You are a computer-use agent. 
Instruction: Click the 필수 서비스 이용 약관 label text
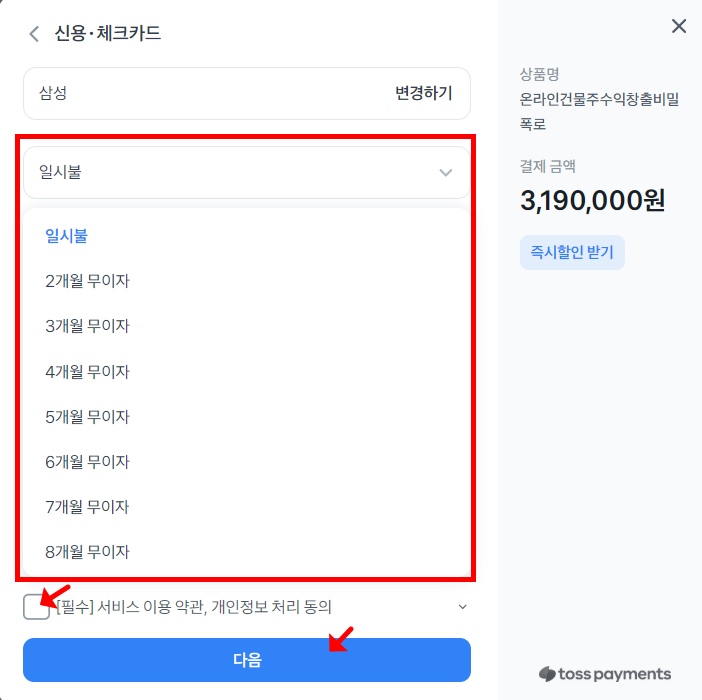(194, 607)
